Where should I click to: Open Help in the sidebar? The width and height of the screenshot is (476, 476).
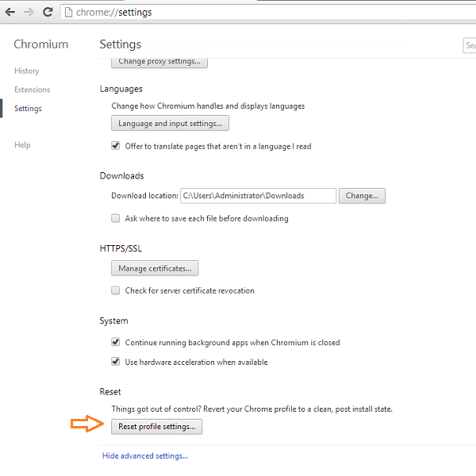tap(22, 145)
